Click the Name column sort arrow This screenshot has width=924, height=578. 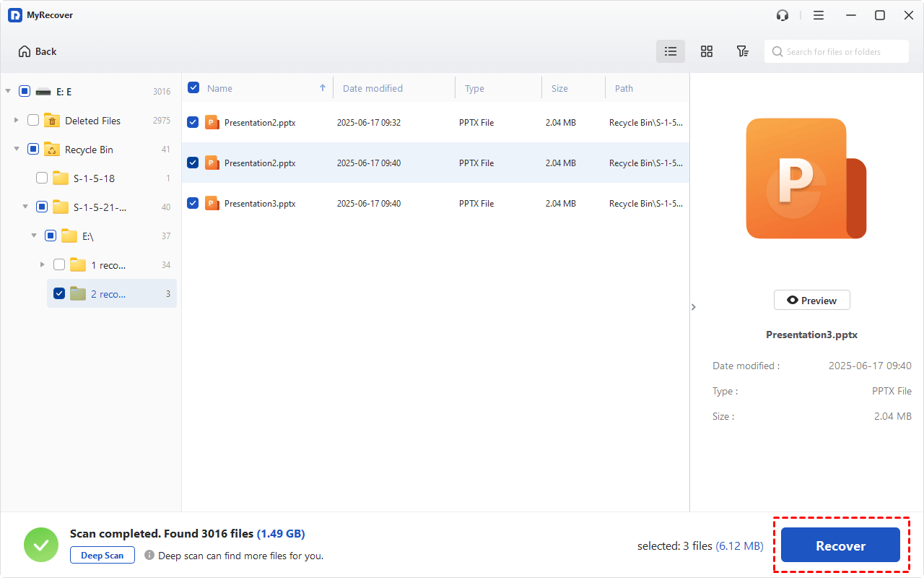323,88
